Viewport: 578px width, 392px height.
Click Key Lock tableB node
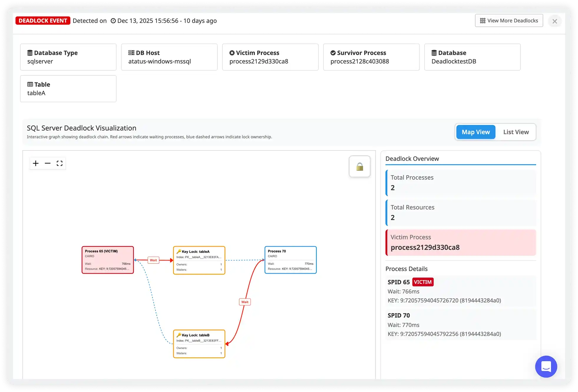199,344
